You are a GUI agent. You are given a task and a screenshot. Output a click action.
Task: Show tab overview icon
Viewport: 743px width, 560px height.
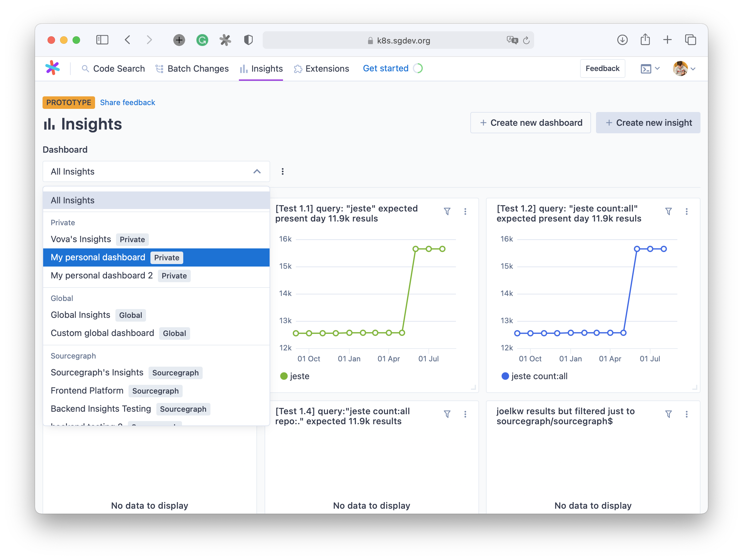point(690,40)
